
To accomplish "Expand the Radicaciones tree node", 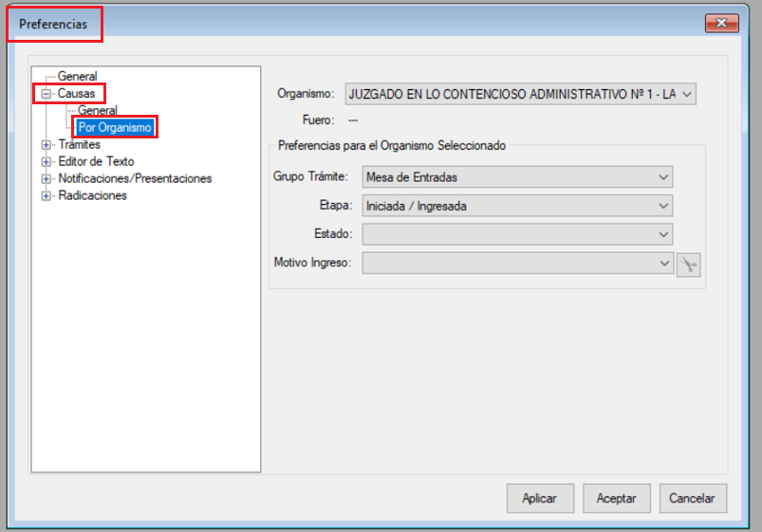I will click(46, 196).
